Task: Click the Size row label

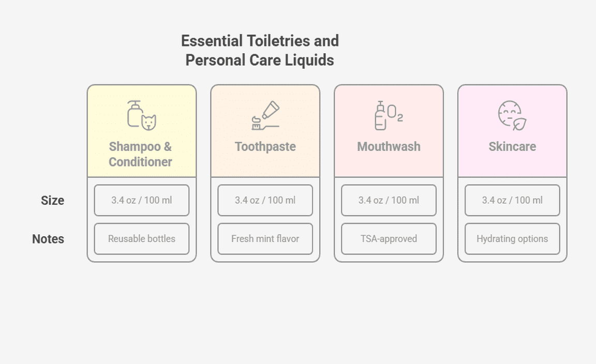Action: coord(53,201)
